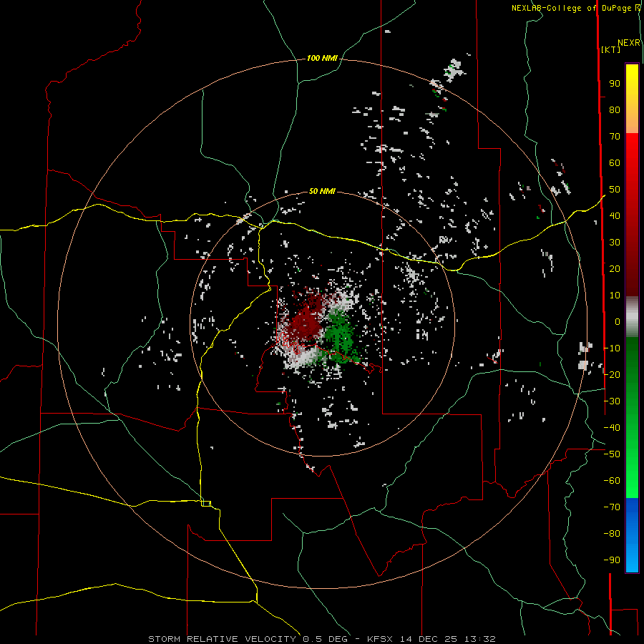Click the green inbound velocity region
Viewport: 644px width, 644px height.
pyautogui.click(x=340, y=335)
